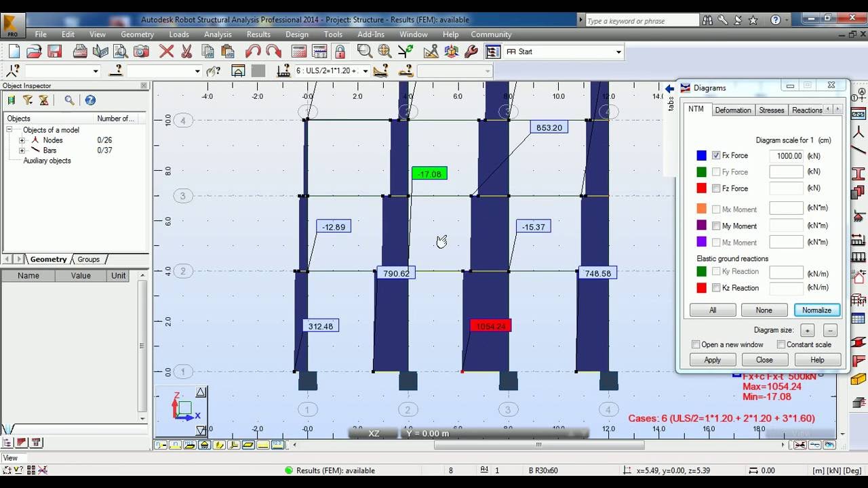Click the Print toolbar icon
The width and height of the screenshot is (868, 488).
pos(80,52)
